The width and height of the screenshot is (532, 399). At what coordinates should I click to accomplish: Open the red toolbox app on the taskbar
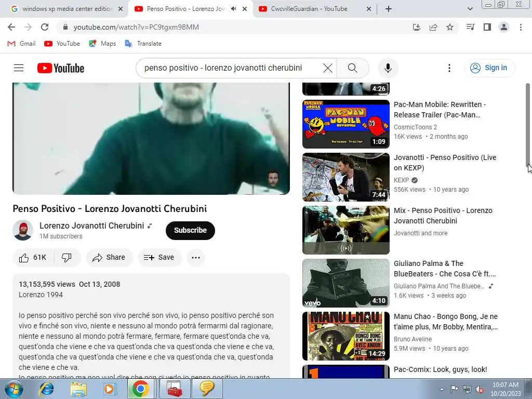click(175, 389)
